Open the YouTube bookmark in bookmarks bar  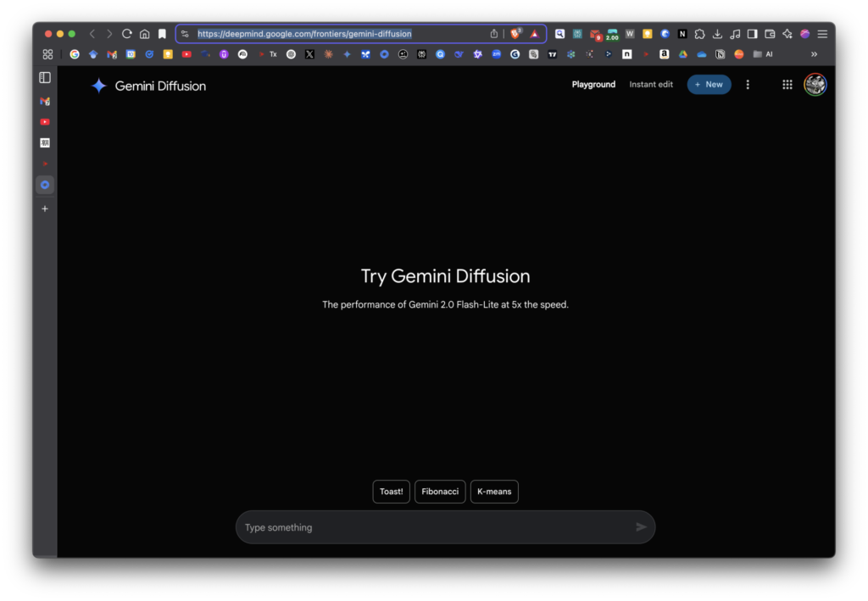(186, 54)
